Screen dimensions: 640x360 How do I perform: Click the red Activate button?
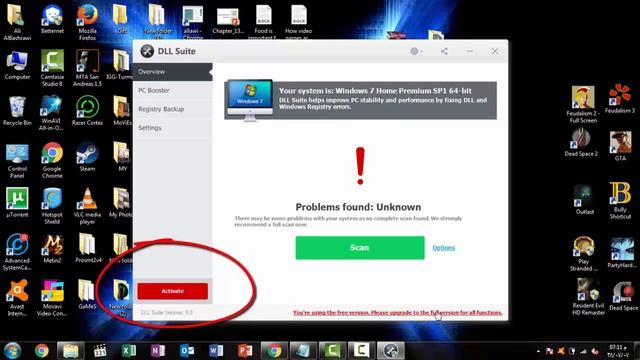(173, 291)
